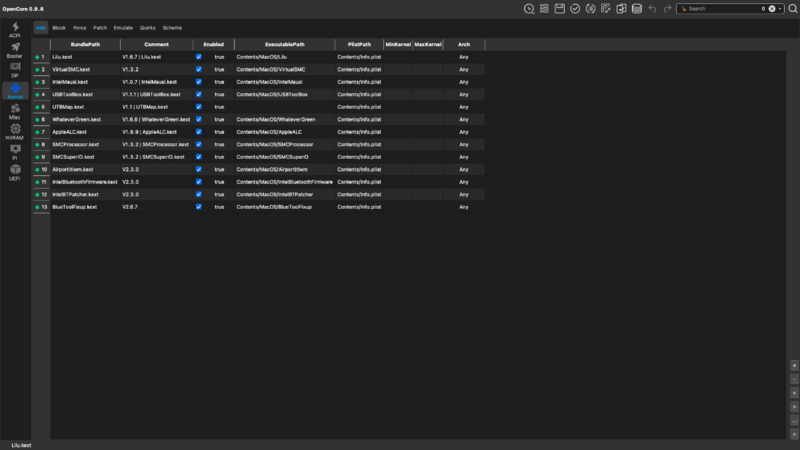
Task: Toggle Enabled checkbox for USBToolBox.kext
Action: (x=198, y=94)
